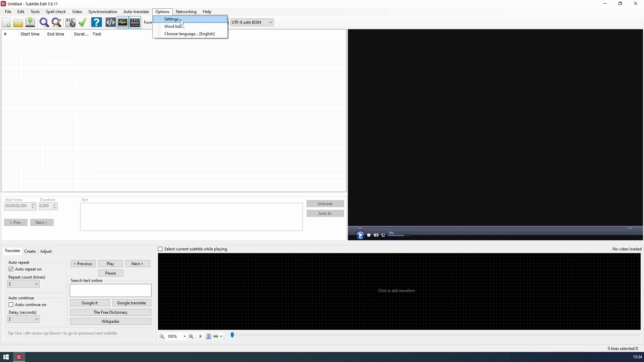Viewport: 644px width, 362px height.
Task: Open the Find magnifier tool
Action: click(44, 22)
